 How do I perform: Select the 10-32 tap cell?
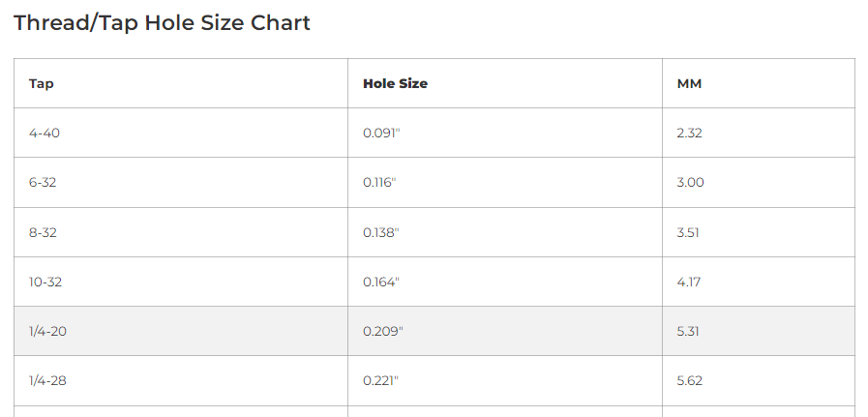(47, 282)
